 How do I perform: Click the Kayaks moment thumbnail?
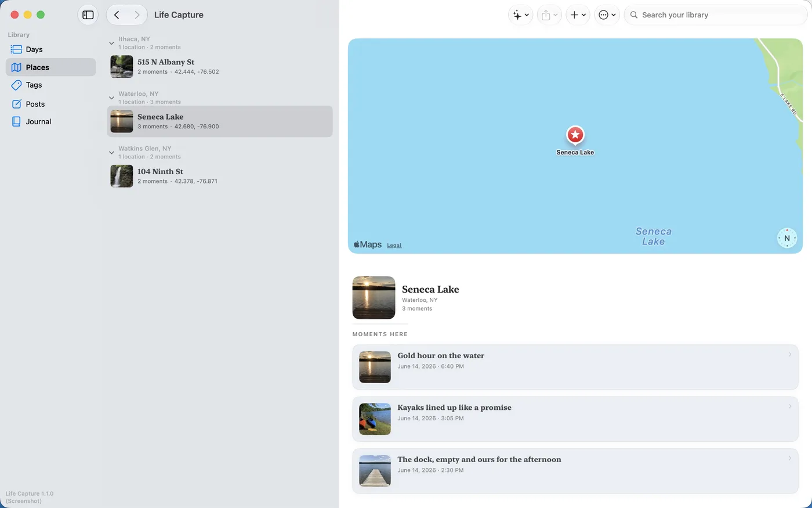click(375, 419)
